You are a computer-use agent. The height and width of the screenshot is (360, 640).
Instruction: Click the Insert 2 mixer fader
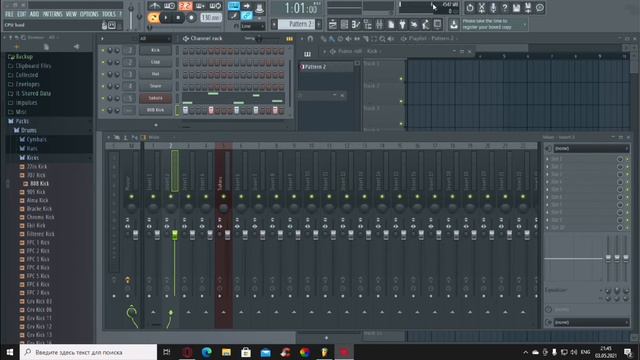click(x=175, y=234)
